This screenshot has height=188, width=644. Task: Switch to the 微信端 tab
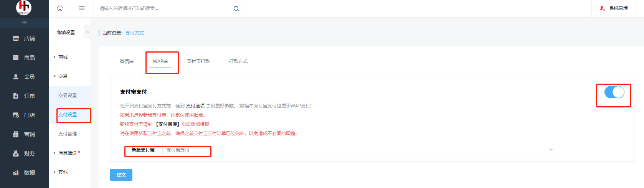click(127, 61)
